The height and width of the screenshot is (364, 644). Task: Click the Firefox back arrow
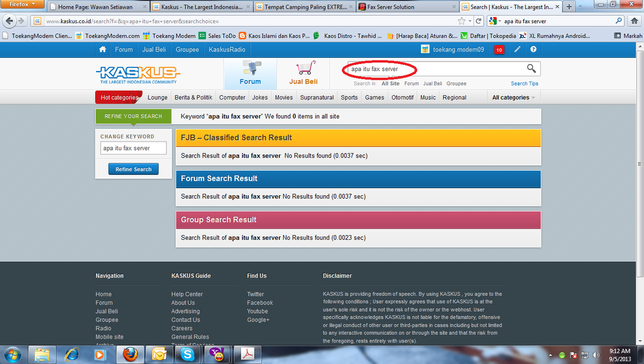[x=10, y=21]
